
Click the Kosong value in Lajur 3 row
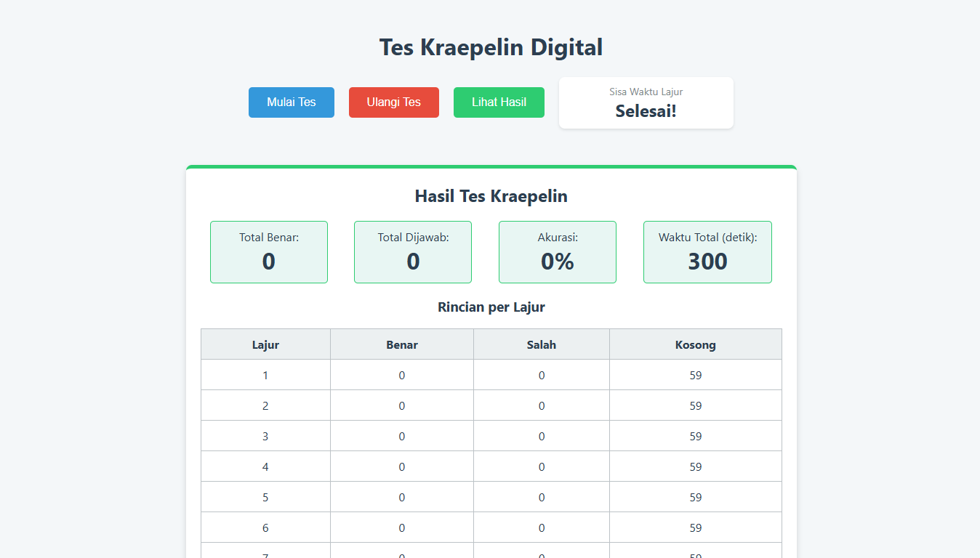pos(696,437)
